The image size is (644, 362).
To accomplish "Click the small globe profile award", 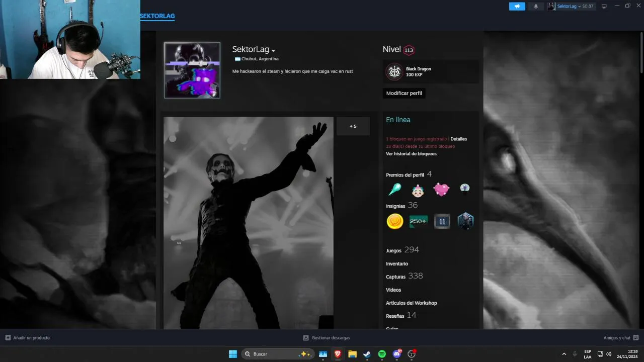I will 465,189.
